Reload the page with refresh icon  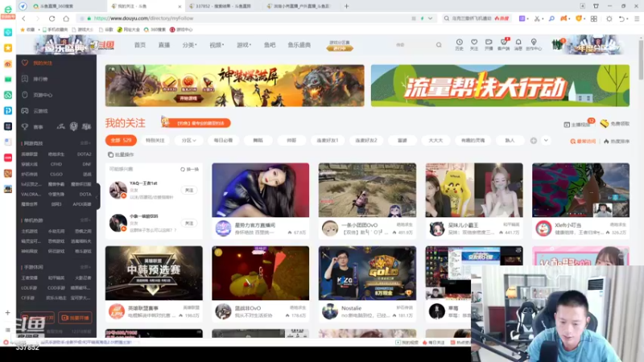[x=52, y=19]
